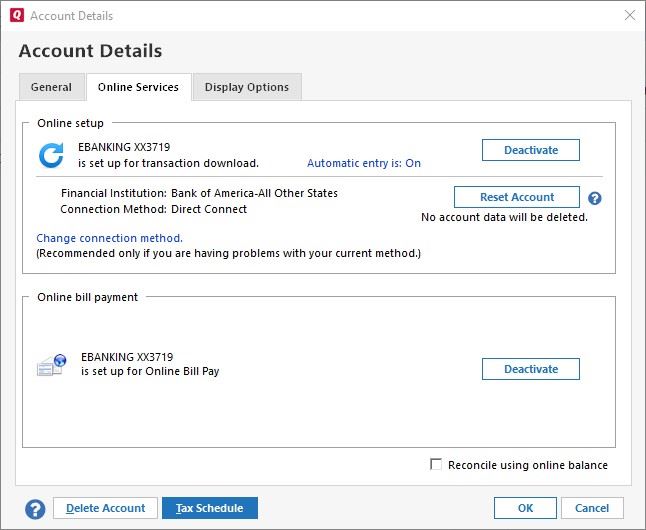646x530 pixels.
Task: Toggle the Automatic entry is: On link
Action: pyautogui.click(x=363, y=163)
